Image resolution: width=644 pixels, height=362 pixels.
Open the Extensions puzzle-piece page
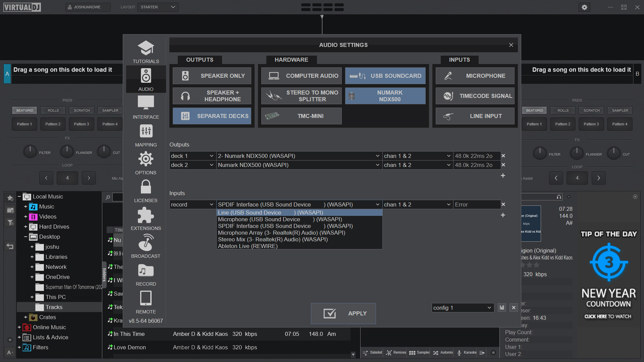point(146,219)
